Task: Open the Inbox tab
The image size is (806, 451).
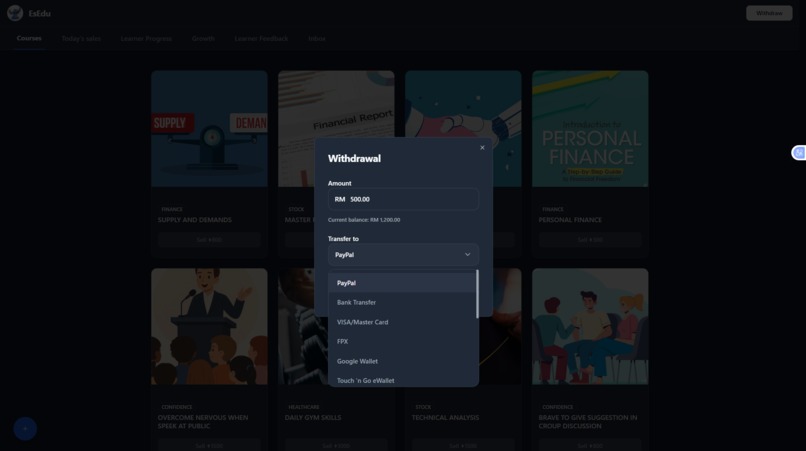Action: click(317, 39)
